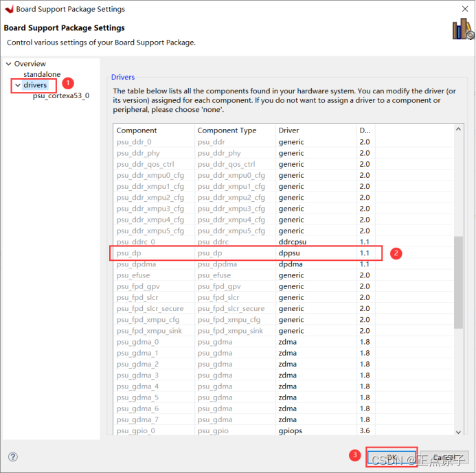Click the vertical scrollbar thumb of drivers table

(x=458, y=282)
